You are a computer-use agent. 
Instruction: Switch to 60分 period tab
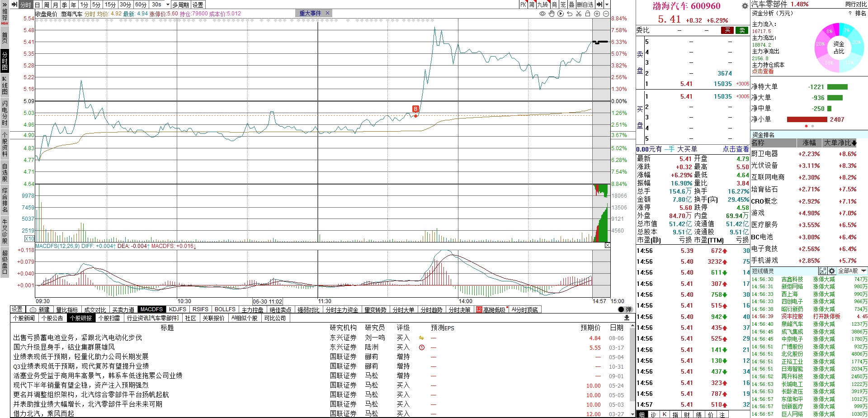[141, 5]
